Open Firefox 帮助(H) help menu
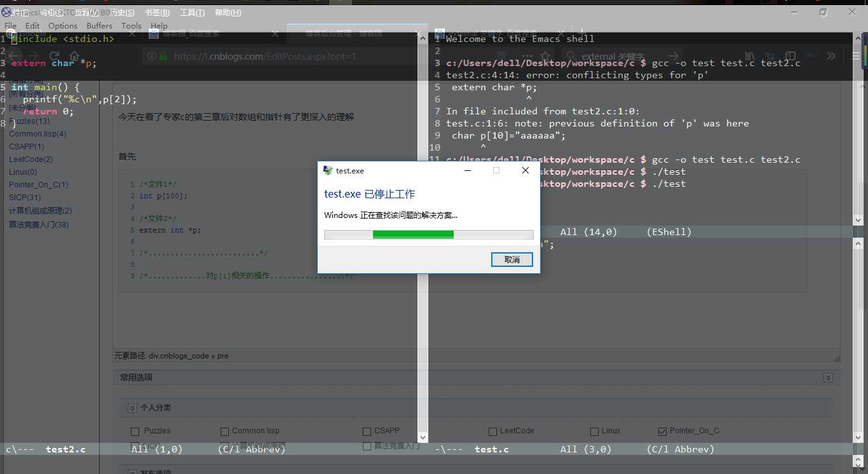Image resolution: width=868 pixels, height=474 pixels. pos(227,13)
